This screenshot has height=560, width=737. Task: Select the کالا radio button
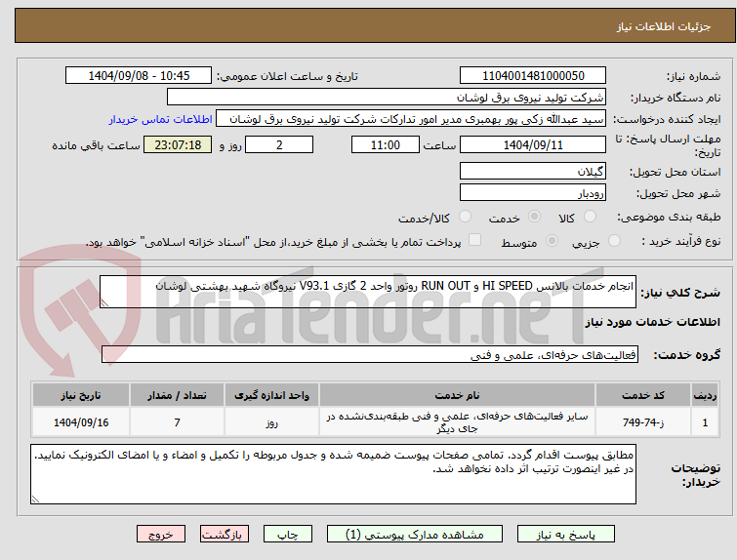(589, 217)
